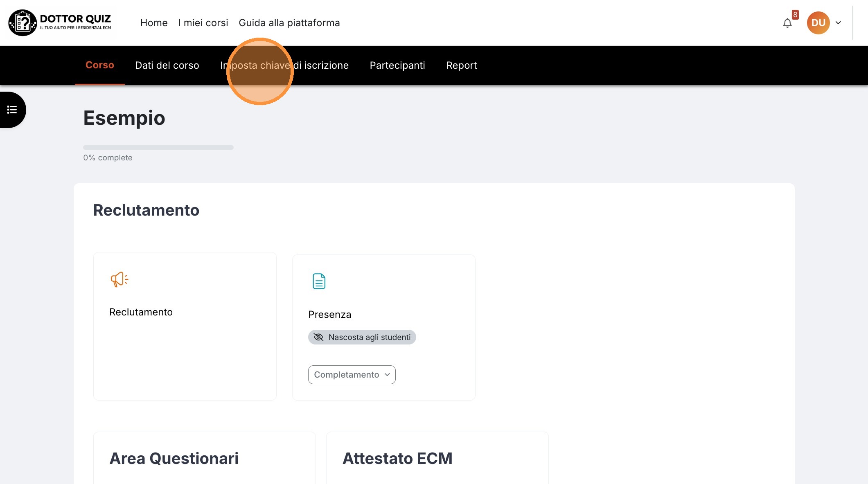
Task: Open the Completamento dropdown
Action: pos(352,375)
